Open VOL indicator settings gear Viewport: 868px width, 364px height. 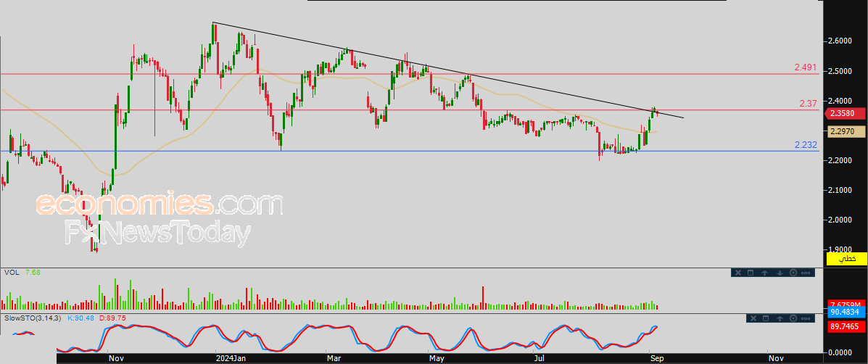point(793,273)
